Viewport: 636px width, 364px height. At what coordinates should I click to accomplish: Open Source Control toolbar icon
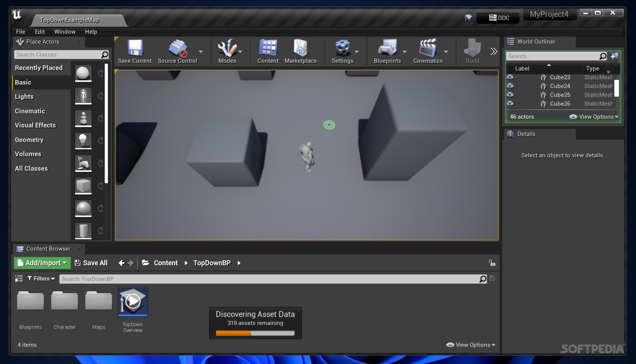coord(178,49)
